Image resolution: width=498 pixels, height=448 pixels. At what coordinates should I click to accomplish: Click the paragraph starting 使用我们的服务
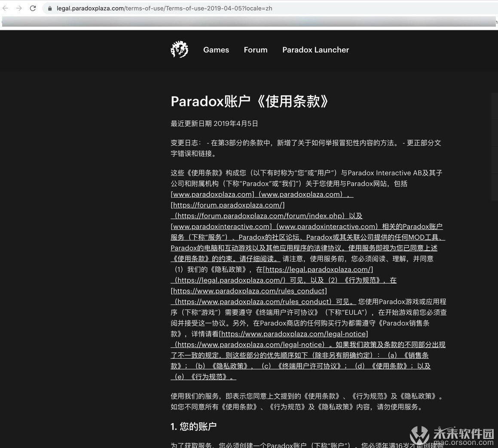(x=307, y=401)
